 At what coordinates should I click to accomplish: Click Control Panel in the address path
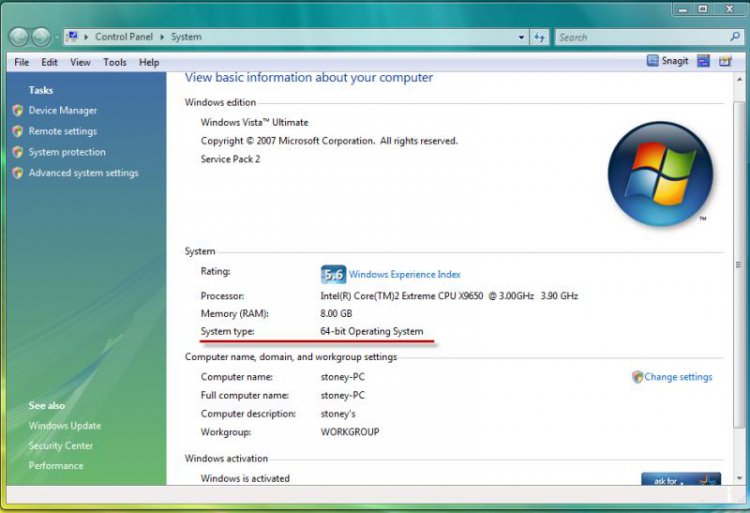pos(124,37)
